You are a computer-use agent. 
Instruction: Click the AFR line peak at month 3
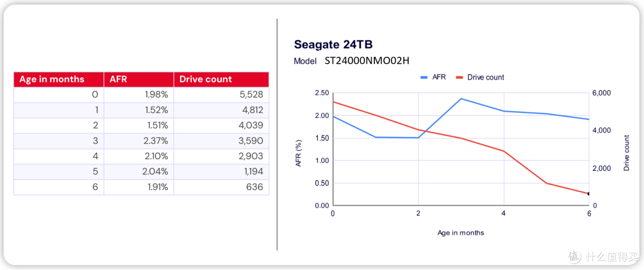pos(461,99)
